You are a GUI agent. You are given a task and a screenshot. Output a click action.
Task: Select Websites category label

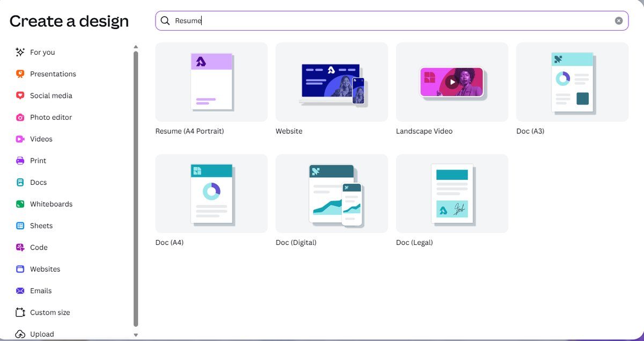(x=45, y=269)
